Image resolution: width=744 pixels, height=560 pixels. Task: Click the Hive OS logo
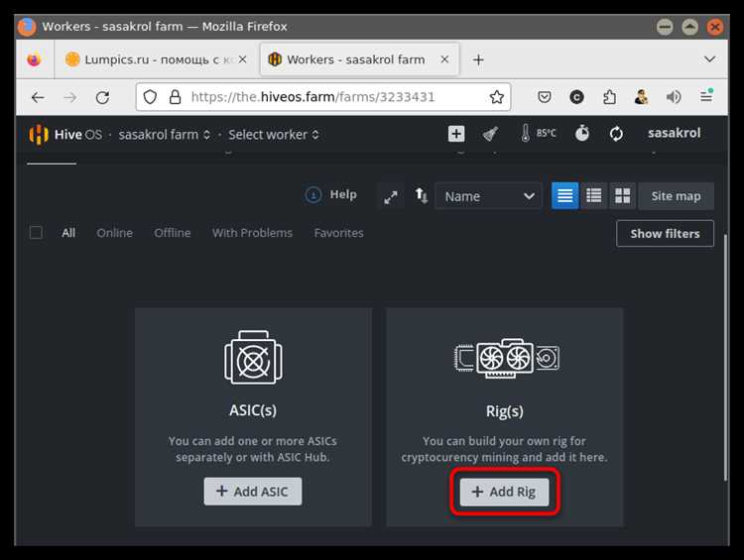(x=65, y=135)
